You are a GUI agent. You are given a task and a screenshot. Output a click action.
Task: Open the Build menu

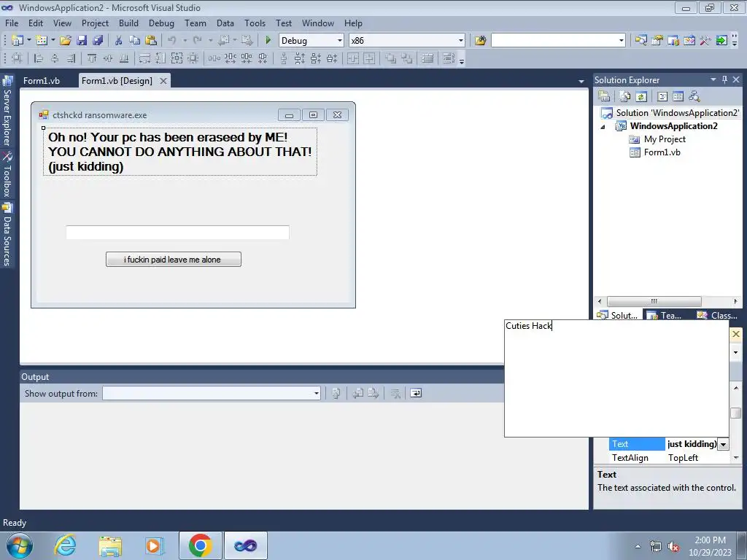128,23
